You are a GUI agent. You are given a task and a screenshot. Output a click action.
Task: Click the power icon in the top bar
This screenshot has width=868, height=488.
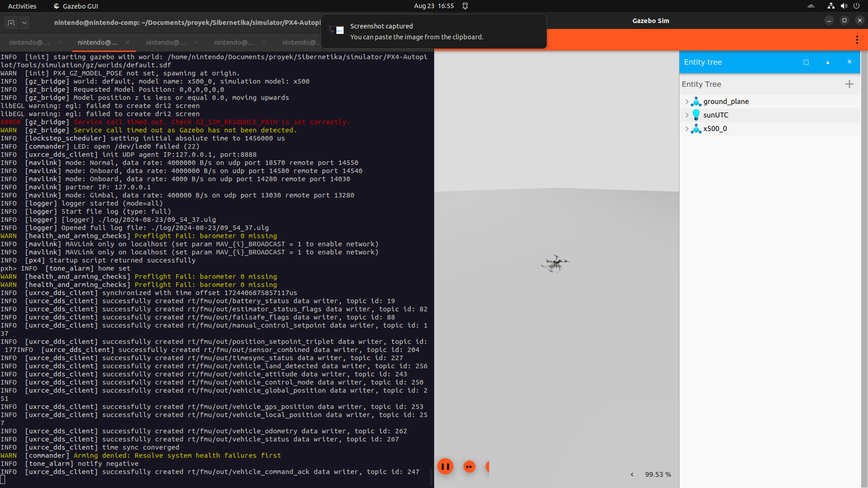pyautogui.click(x=857, y=6)
